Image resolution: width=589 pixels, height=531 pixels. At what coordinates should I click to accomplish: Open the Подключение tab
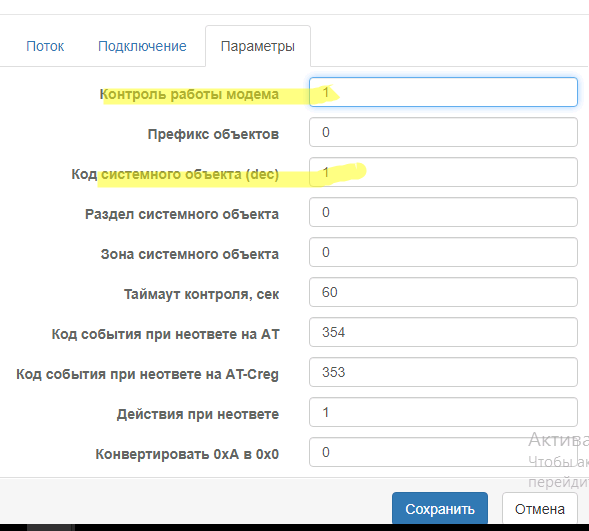coord(142,46)
